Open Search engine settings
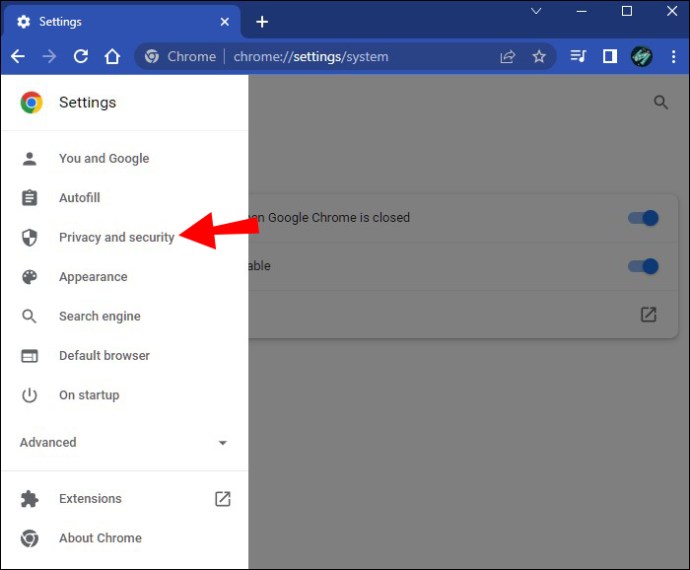 coord(100,316)
